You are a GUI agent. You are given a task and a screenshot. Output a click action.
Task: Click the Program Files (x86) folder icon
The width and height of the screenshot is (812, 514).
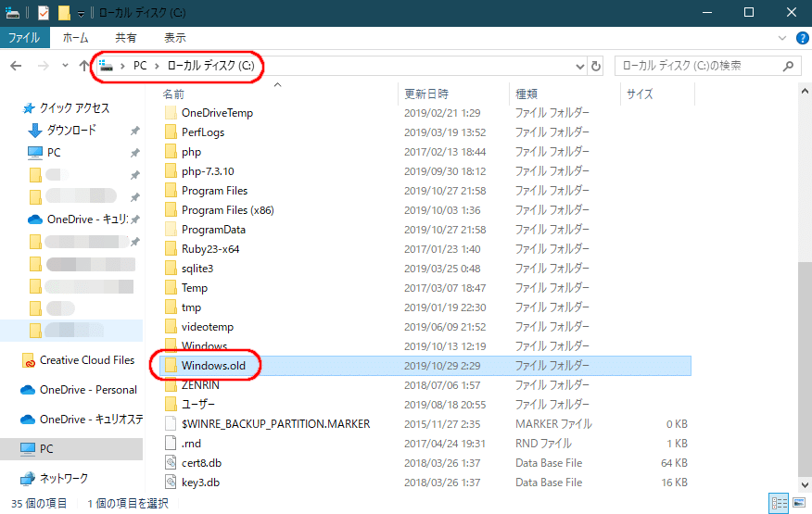point(171,210)
